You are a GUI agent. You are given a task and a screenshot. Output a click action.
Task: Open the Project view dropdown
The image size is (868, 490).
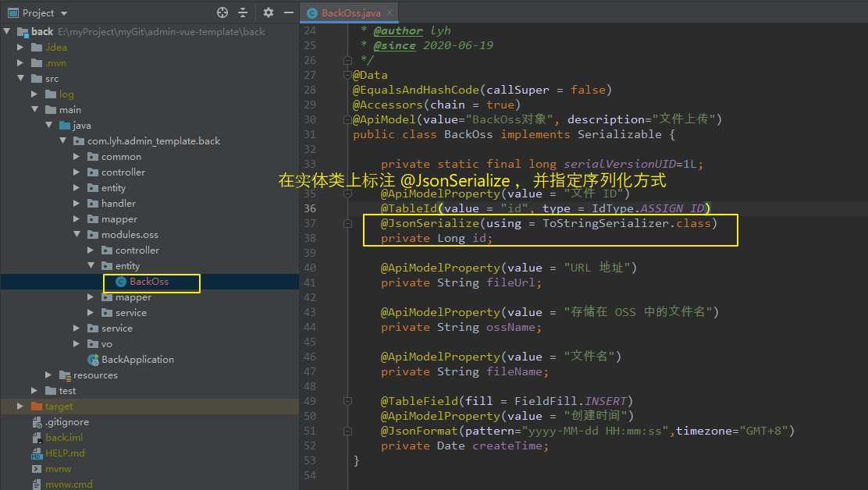pos(64,13)
